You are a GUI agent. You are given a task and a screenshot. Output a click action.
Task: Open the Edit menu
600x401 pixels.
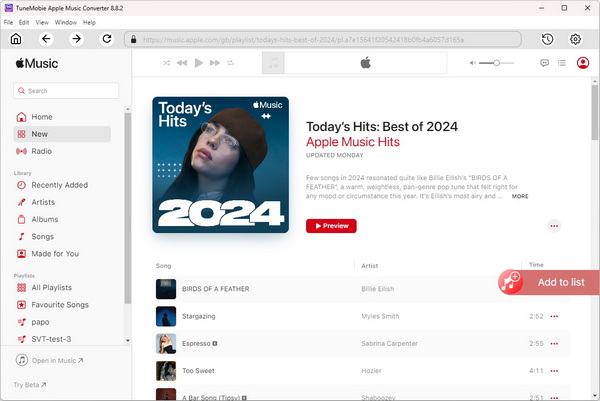pyautogui.click(x=24, y=23)
